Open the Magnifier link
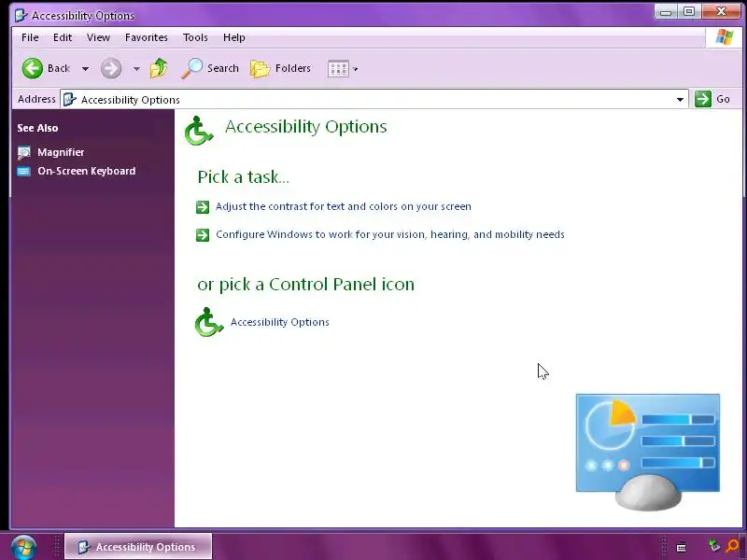The image size is (747, 560). point(61,152)
